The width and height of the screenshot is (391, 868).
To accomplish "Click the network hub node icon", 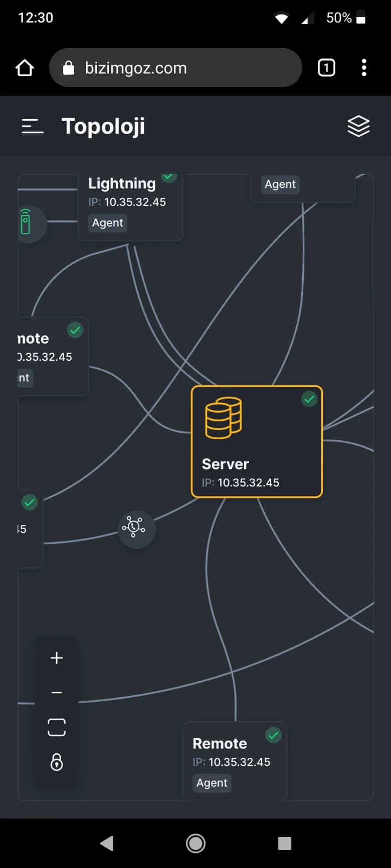I will [x=136, y=529].
